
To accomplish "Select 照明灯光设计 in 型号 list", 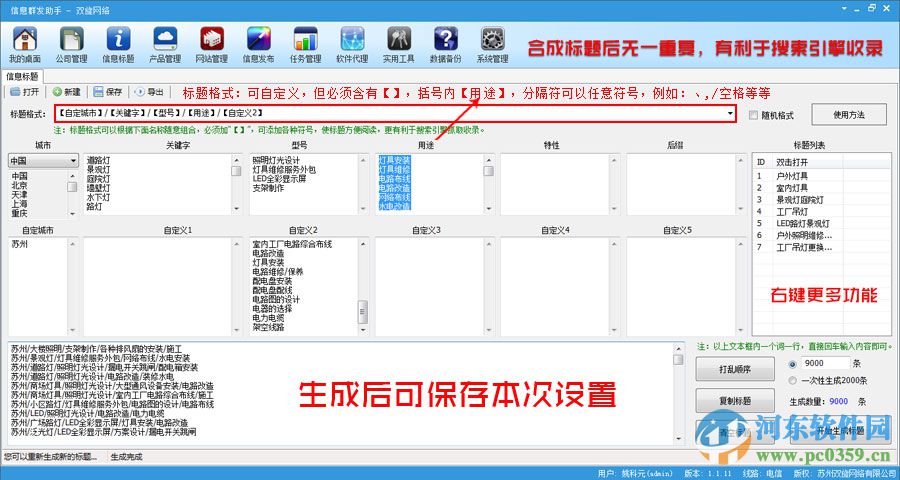I will (x=276, y=160).
